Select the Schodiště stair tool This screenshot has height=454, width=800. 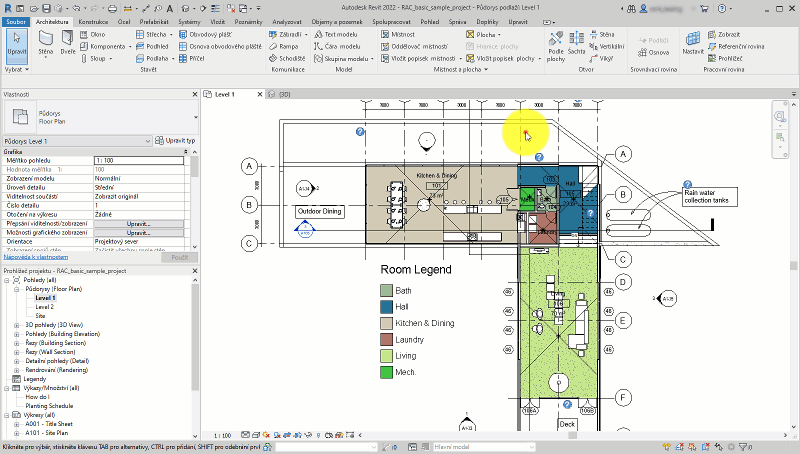click(x=287, y=59)
